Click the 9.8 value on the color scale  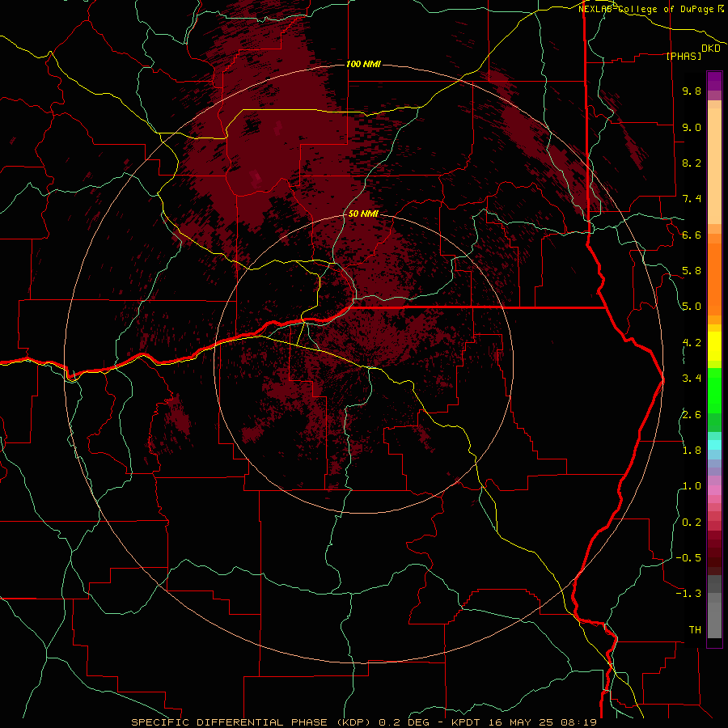[692, 91]
